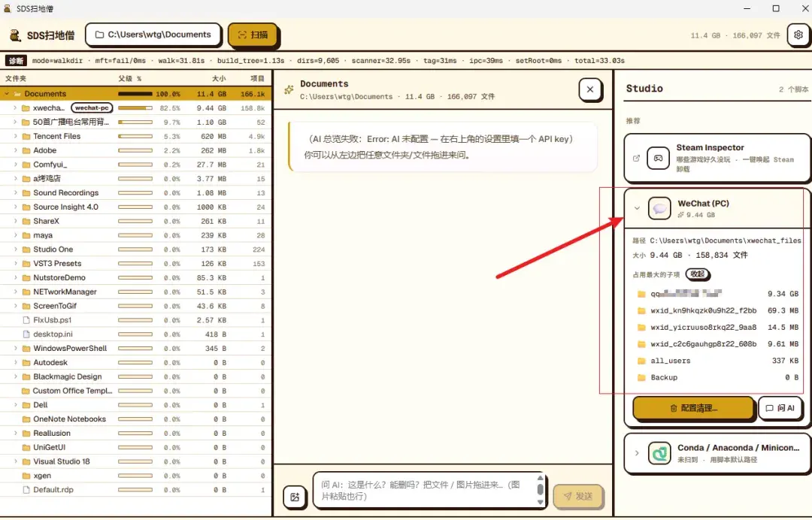Select the VST3 Presets folder icon
Screen dimensions: 812x520
coord(26,263)
